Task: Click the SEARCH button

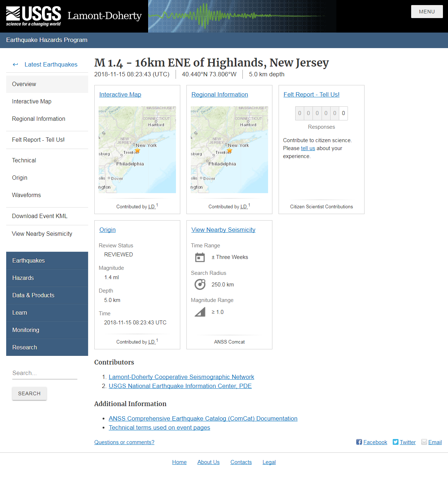Action: pos(29,393)
